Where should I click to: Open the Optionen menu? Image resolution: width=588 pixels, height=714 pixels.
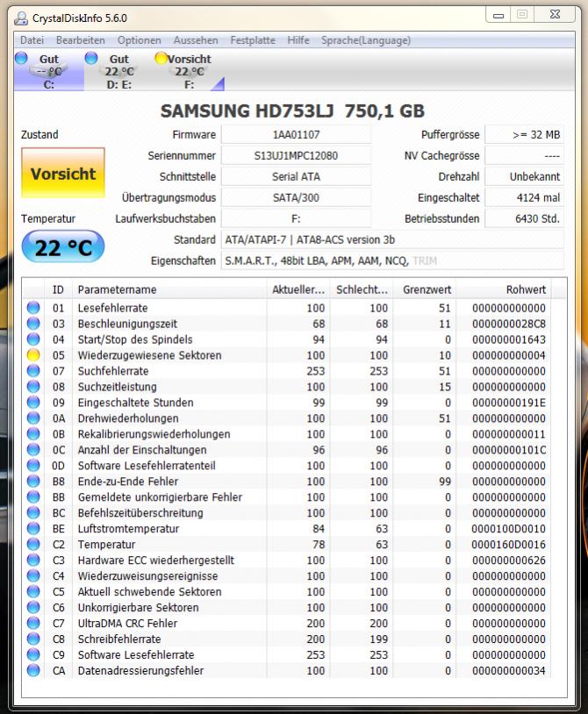coord(139,40)
